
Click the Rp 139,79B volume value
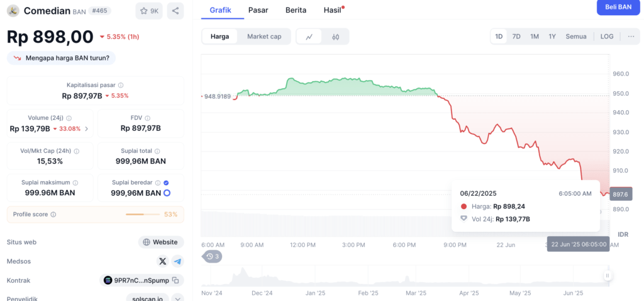point(30,128)
